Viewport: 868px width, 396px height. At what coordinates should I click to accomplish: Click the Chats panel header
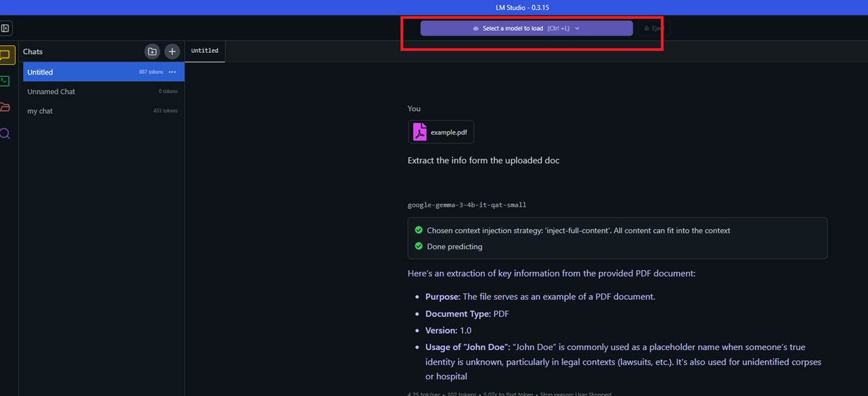(x=33, y=52)
